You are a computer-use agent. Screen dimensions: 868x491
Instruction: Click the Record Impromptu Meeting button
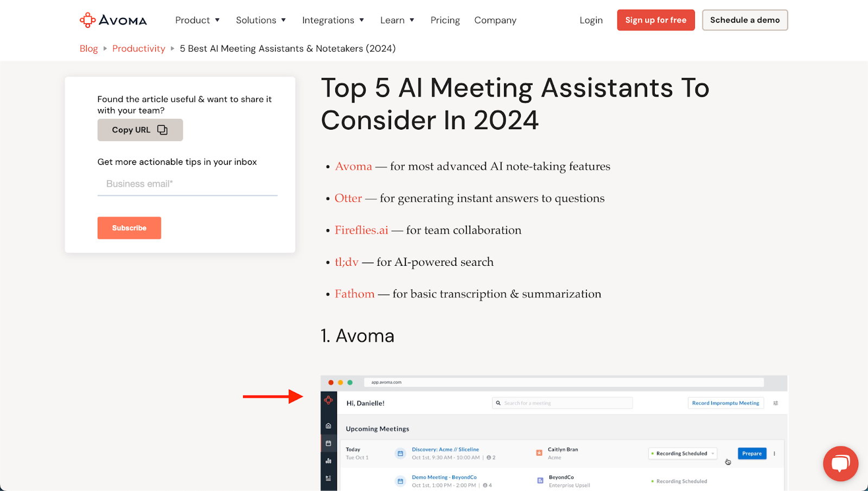[x=726, y=403]
